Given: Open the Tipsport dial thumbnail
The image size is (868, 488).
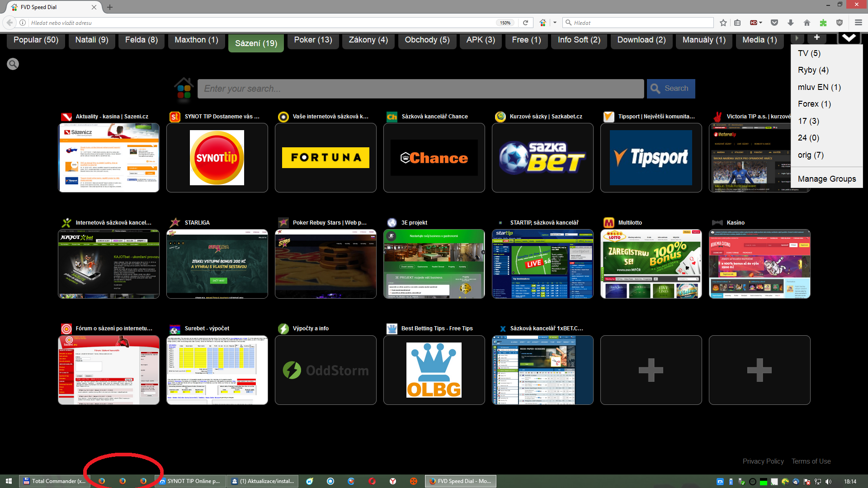Looking at the screenshot, I should tap(651, 158).
